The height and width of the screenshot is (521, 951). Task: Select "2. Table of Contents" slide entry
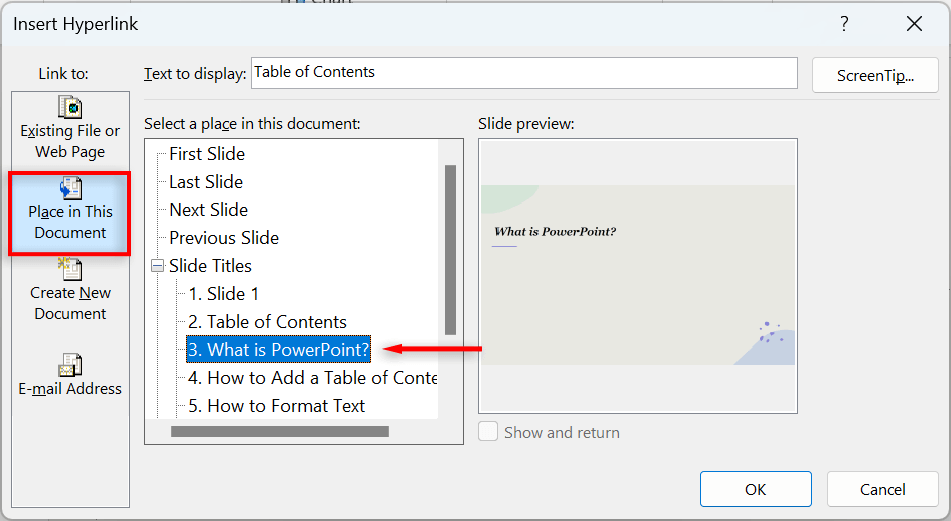click(267, 322)
